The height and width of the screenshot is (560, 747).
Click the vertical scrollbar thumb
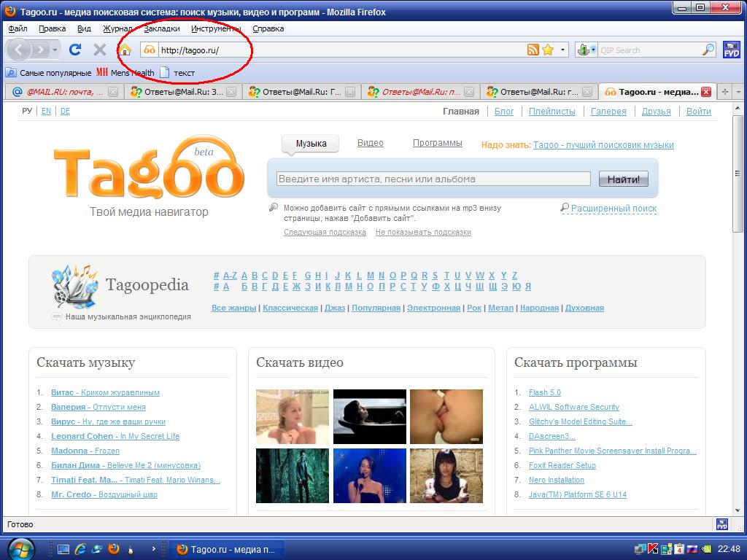[x=737, y=174]
